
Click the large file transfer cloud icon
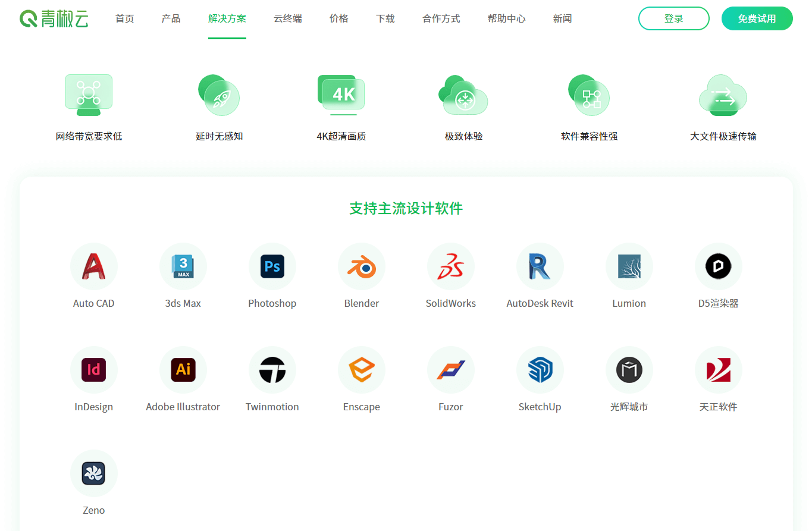(x=723, y=95)
